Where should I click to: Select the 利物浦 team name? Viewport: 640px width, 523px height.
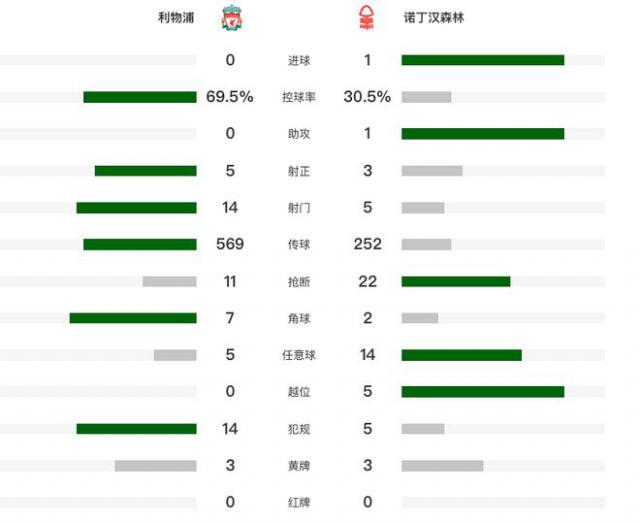176,18
